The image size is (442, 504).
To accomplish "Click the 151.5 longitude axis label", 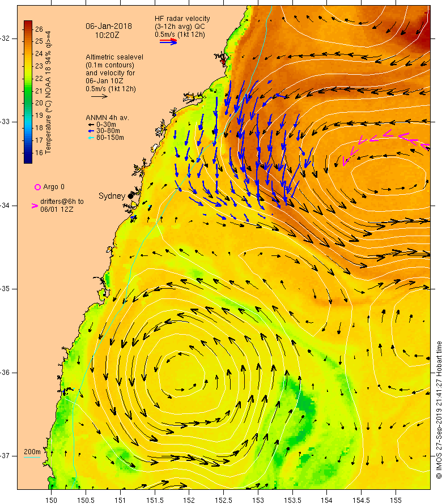I will 155,501.
